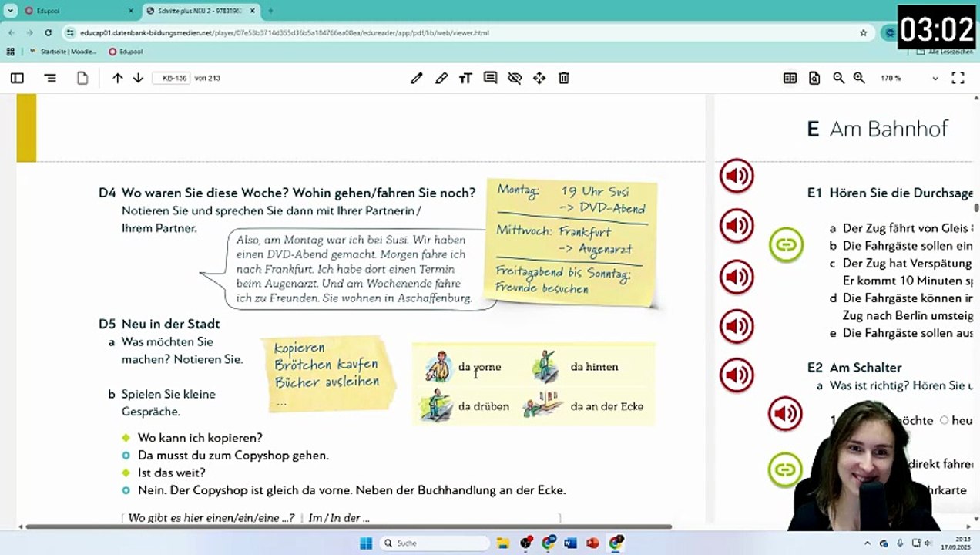Click the single page view icon

point(82,78)
